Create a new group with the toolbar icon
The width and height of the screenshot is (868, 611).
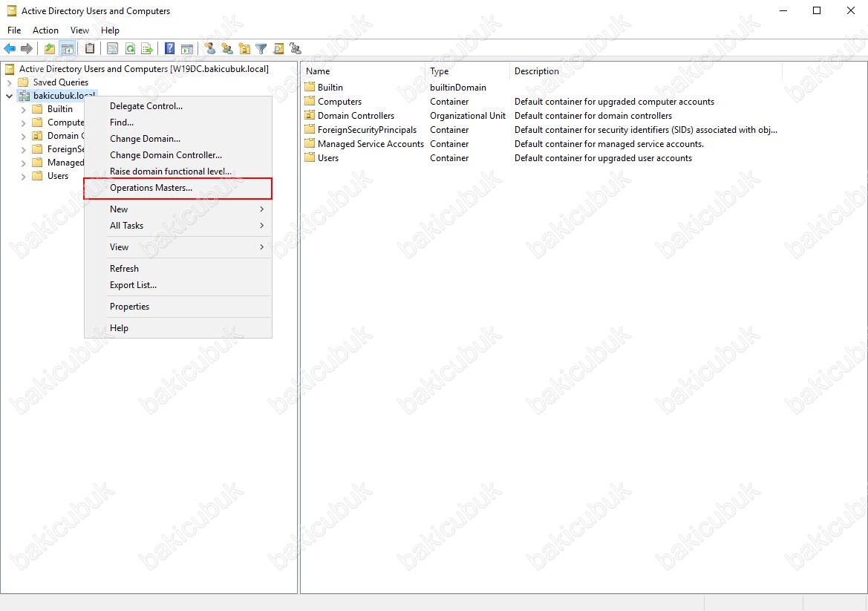pyautogui.click(x=227, y=49)
